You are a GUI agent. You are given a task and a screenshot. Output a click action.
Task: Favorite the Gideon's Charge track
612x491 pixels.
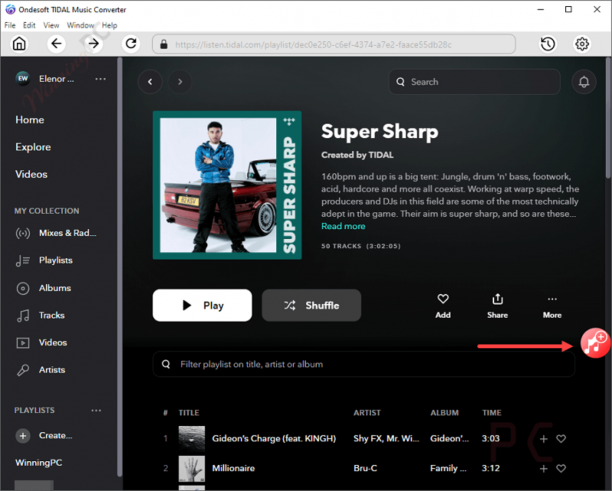click(561, 439)
